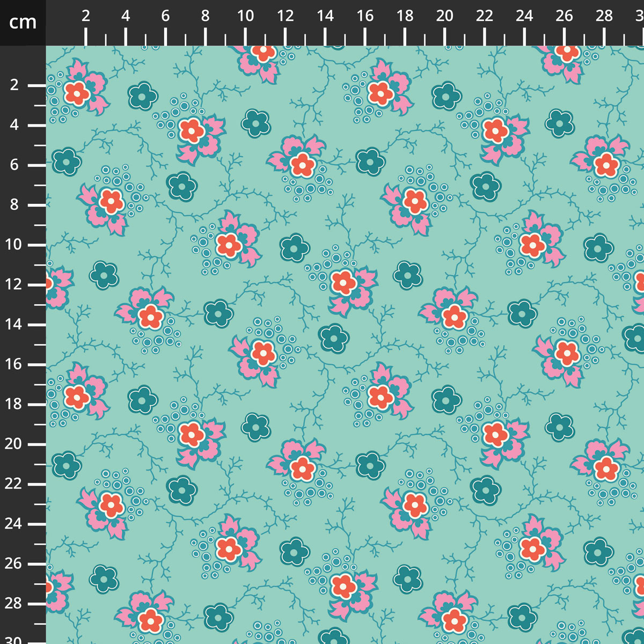Click 6 on the horizontal ruler

pyautogui.click(x=165, y=16)
